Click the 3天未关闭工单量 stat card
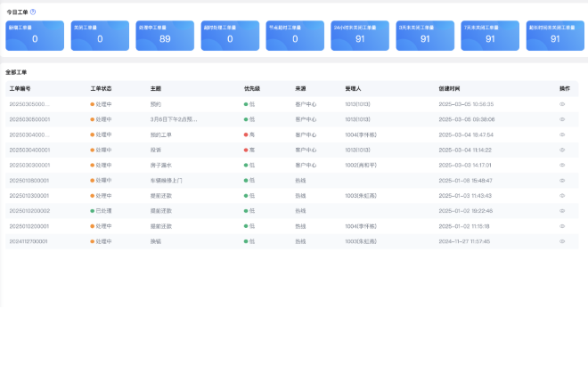Viewport: 588px width, 374px height. (x=425, y=35)
